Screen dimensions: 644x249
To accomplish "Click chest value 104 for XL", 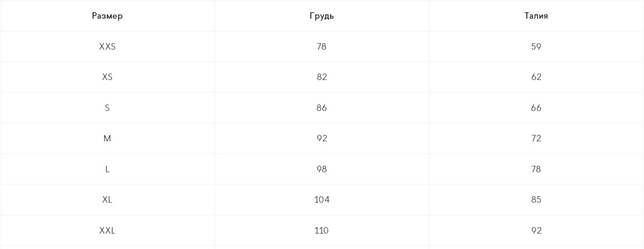I will tap(322, 200).
